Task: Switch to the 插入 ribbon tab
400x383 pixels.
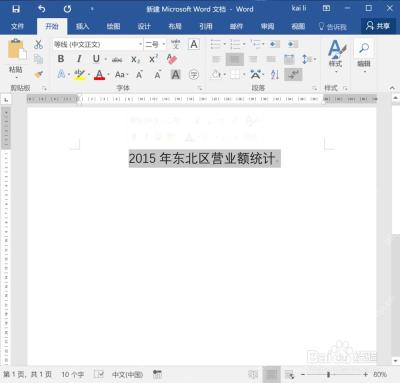Action: point(82,26)
